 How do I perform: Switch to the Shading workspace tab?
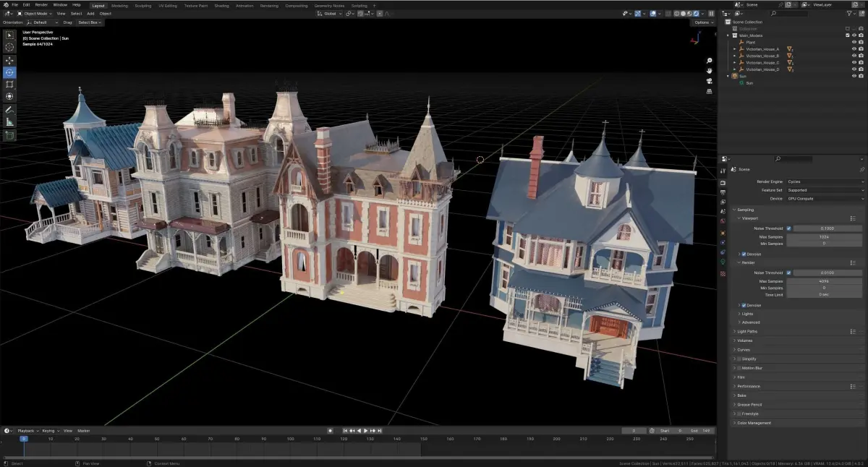tap(221, 5)
